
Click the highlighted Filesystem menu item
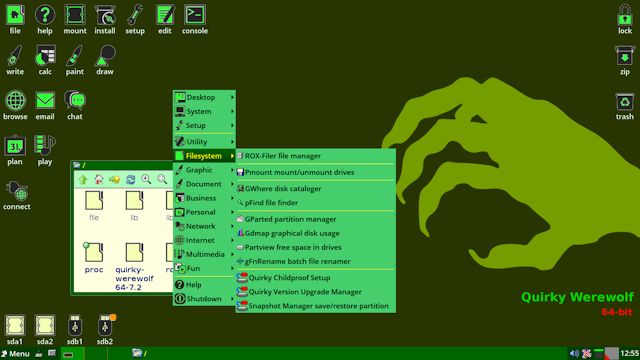tap(204, 156)
